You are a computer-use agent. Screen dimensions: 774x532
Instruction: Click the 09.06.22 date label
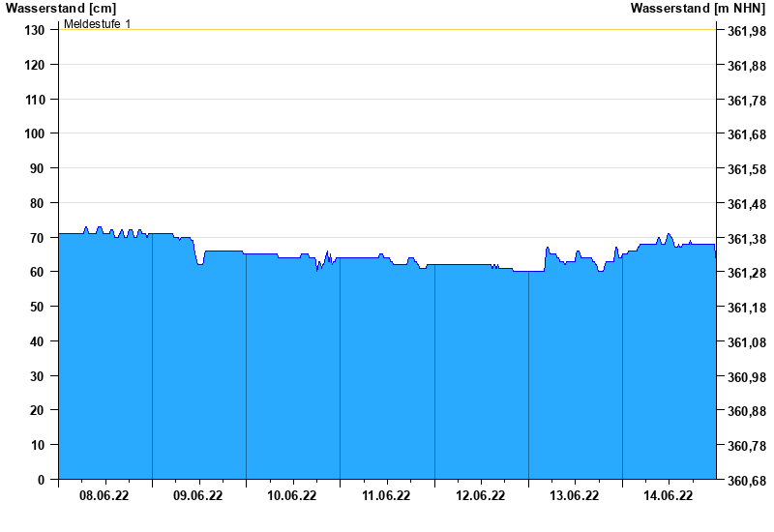(x=198, y=496)
